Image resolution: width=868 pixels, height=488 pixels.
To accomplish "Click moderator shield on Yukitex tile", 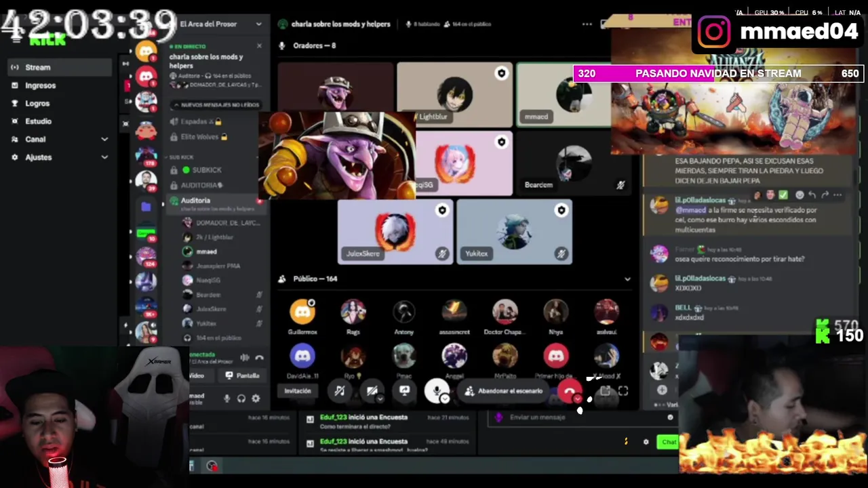I will (x=561, y=211).
